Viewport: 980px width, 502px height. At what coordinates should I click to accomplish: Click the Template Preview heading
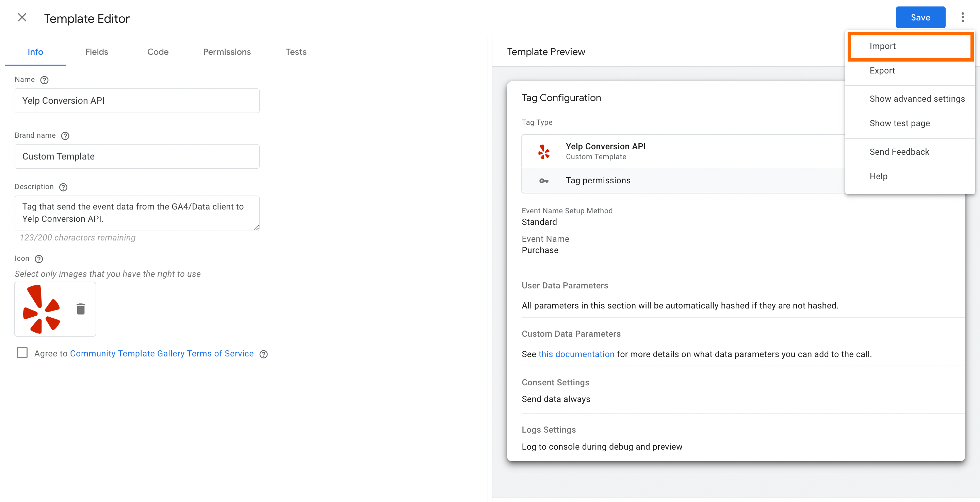546,52
